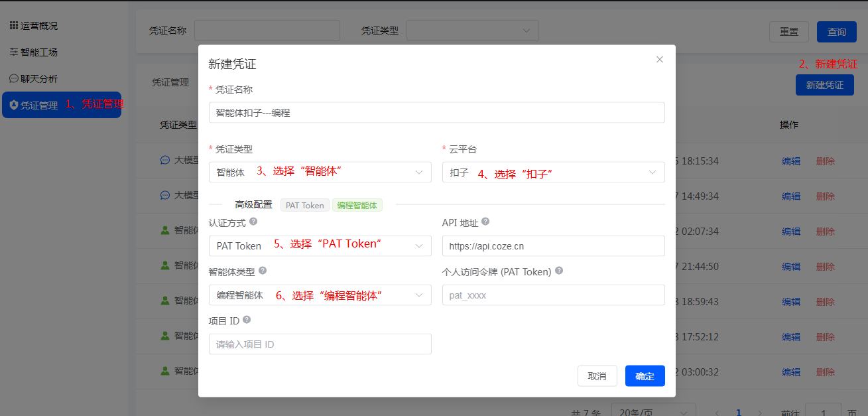
Task: Click the 智能工场 sliders icon in sidebar
Action: [x=13, y=52]
